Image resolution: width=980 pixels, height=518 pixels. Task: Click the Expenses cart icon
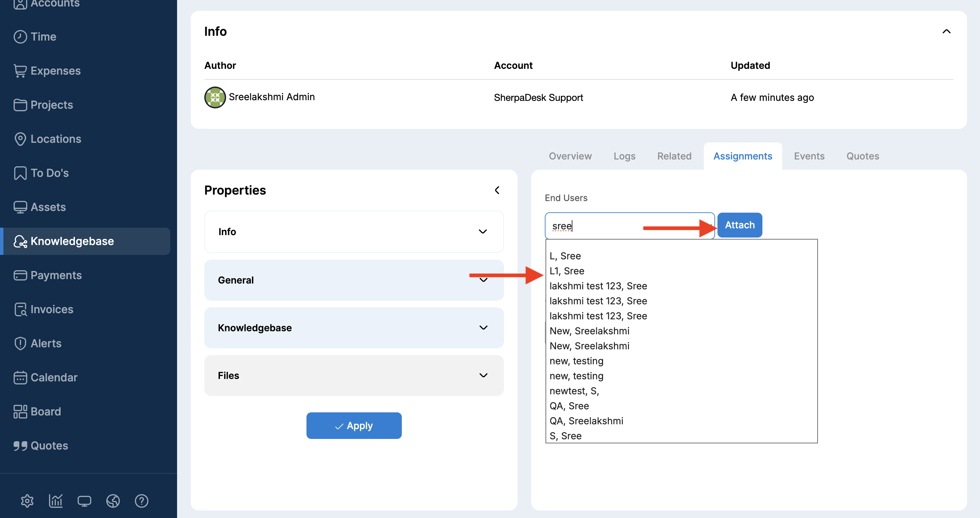[x=20, y=71]
